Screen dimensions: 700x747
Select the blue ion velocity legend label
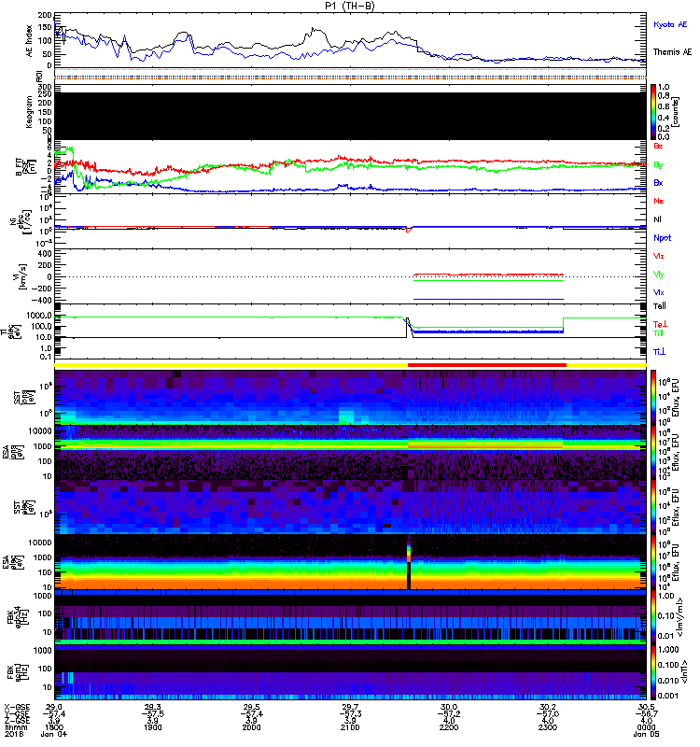click(659, 292)
